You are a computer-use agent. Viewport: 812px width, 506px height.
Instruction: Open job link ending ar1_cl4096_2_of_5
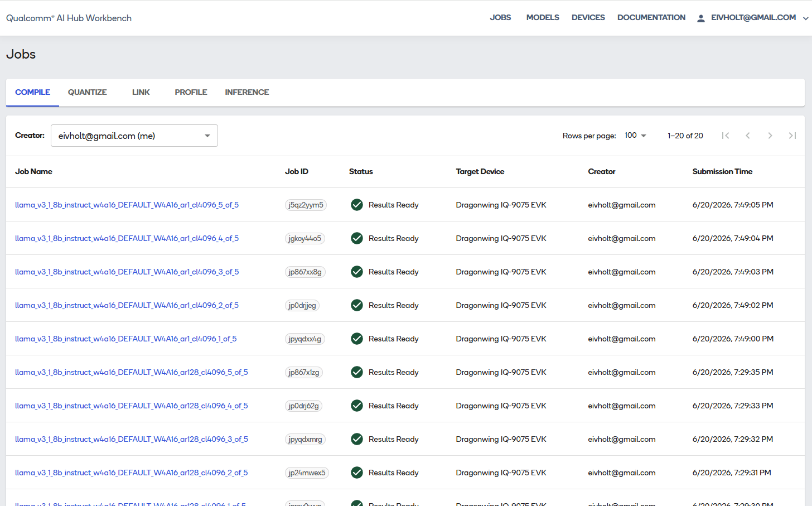pos(127,305)
